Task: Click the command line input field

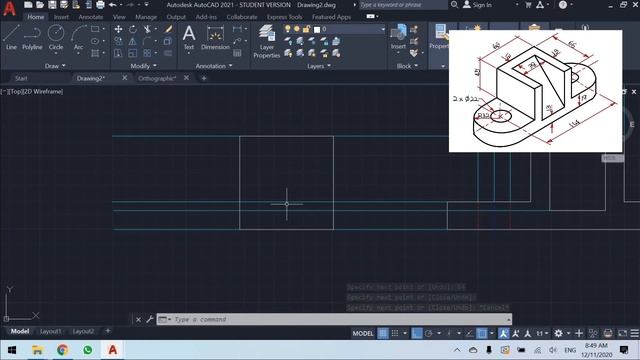Action: pos(334,319)
